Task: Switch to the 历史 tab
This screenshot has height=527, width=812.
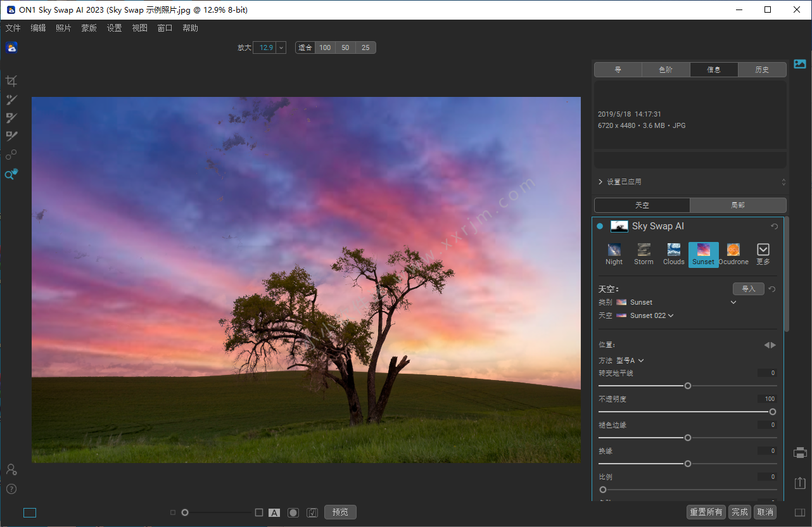Action: click(x=762, y=70)
